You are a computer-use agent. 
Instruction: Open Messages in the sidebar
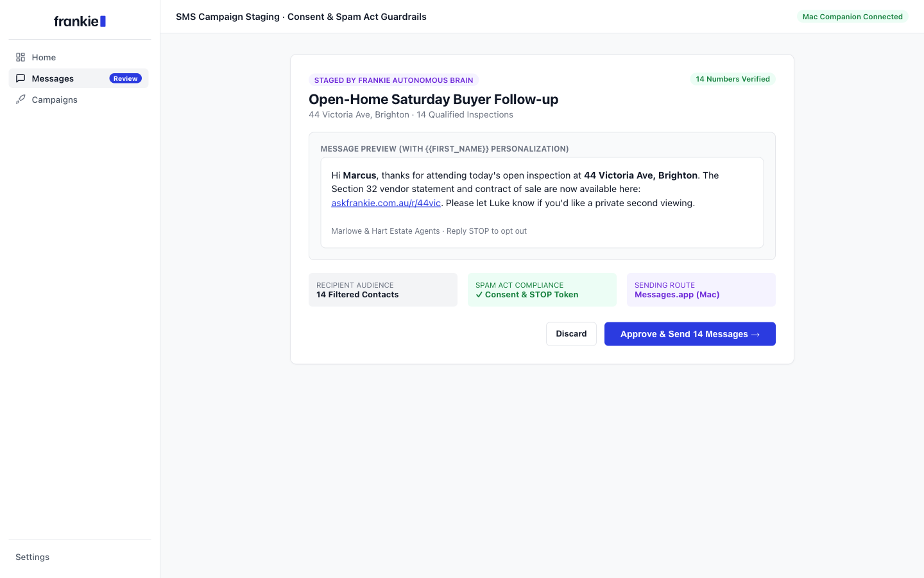point(79,78)
